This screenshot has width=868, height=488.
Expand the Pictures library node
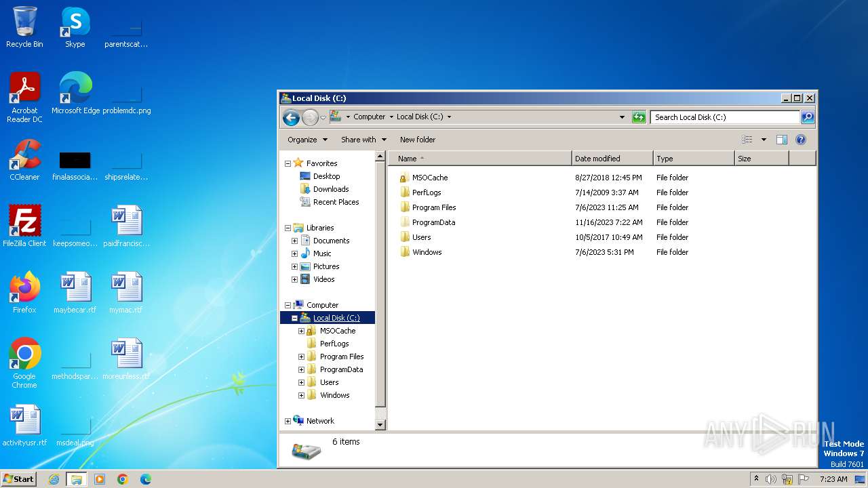294,266
